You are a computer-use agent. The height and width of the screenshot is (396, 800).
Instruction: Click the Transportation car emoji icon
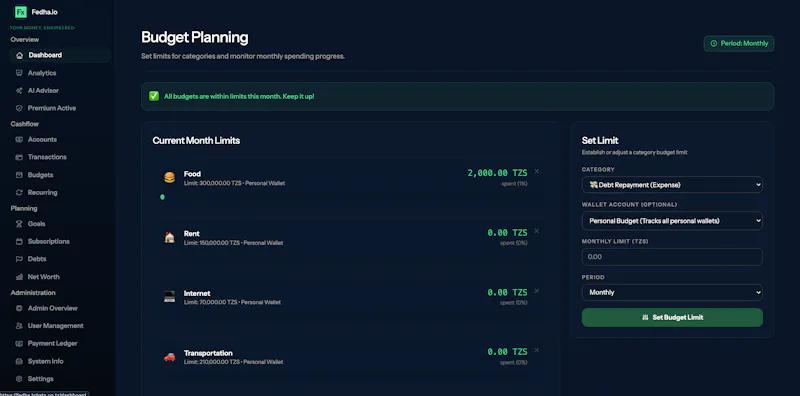tap(169, 357)
